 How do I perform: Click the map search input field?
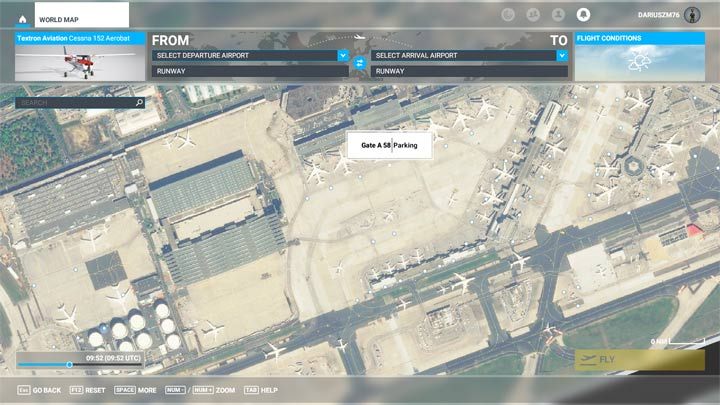coord(75,102)
